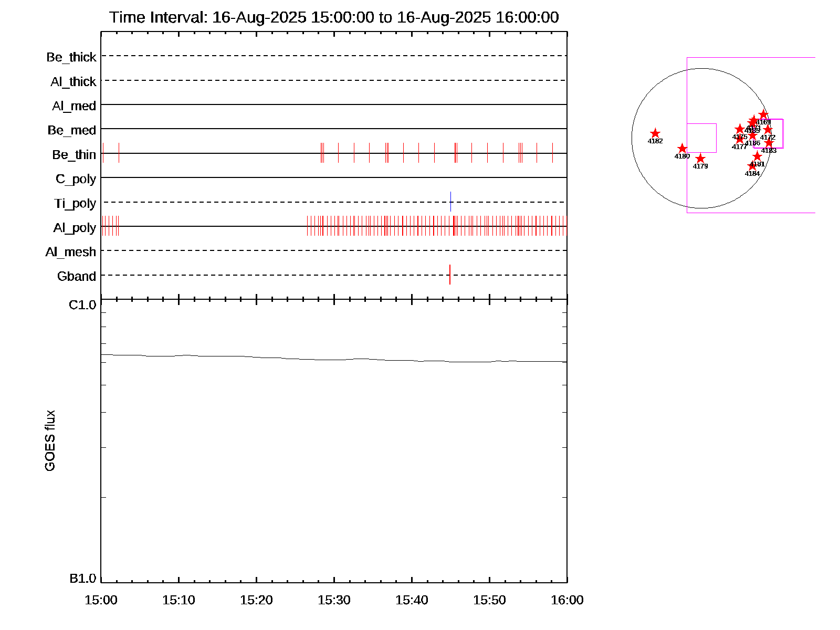Click the Al_poly filter row label
This screenshot has width=840, height=630.
[x=75, y=227]
